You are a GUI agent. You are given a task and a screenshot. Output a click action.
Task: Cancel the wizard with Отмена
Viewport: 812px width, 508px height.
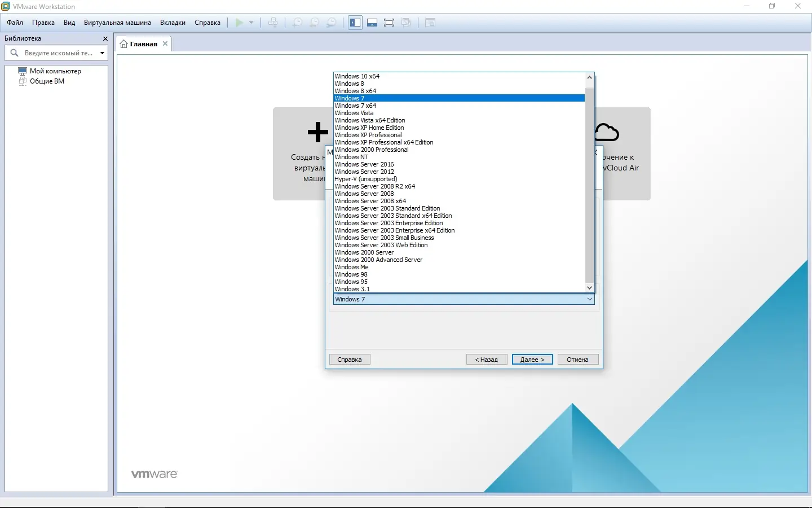[578, 360]
